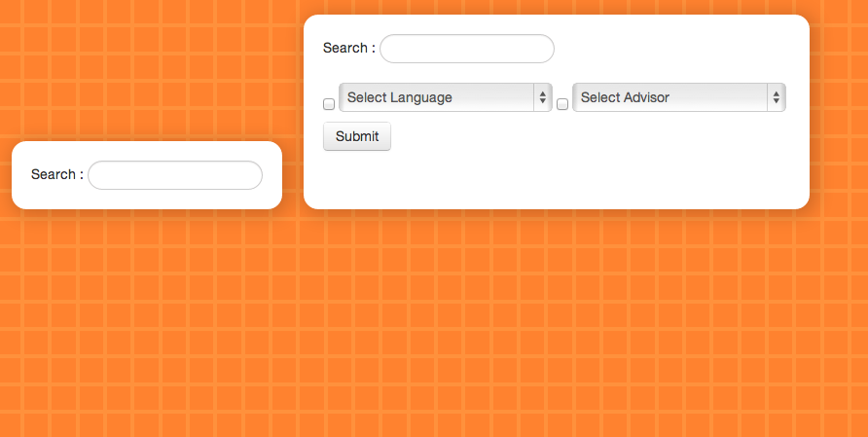Click the Select Language dropdown arrows icon
This screenshot has width=868, height=437.
[543, 97]
